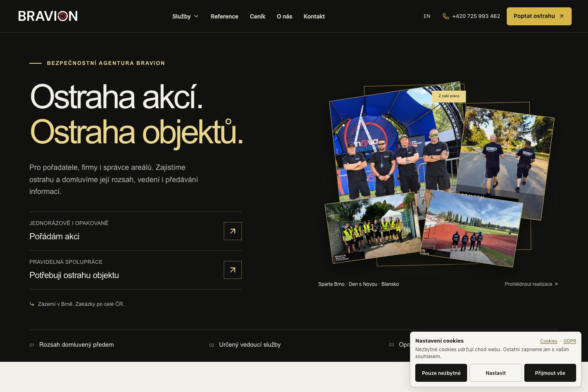Screen dimensions: 588x392
Task: Click the Poptat ostrahu button
Action: tap(539, 16)
